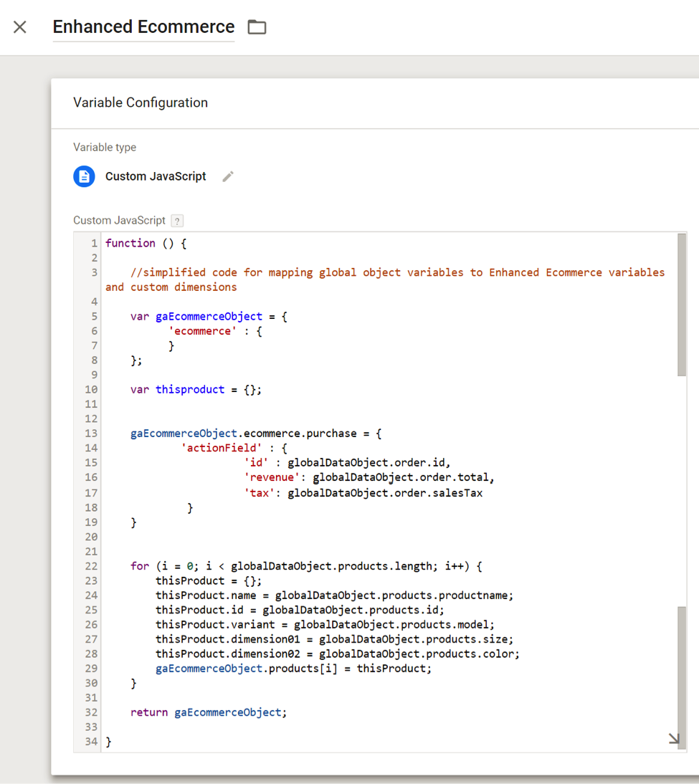Click thisProduct.dimension02 assignment line

pos(338,654)
